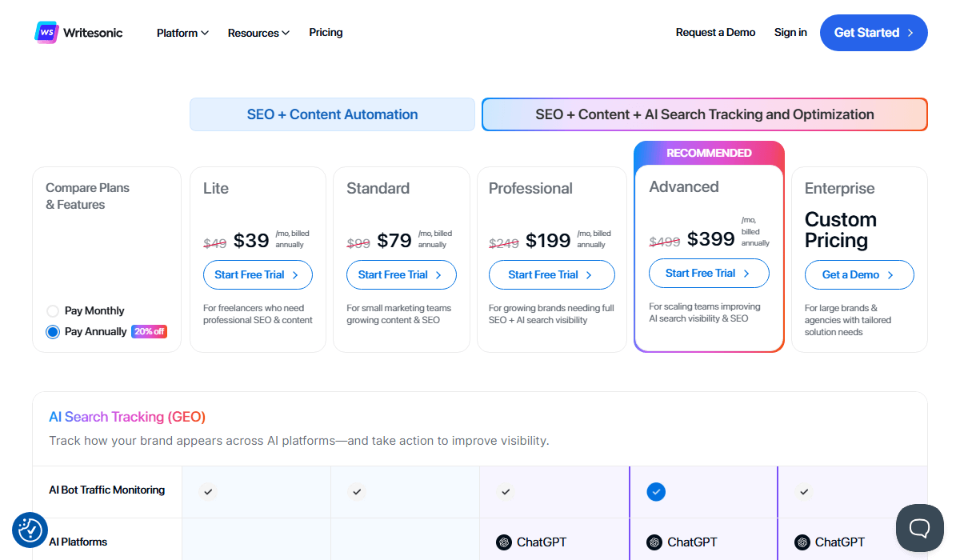Click the Writesonic logo icon

point(47,33)
